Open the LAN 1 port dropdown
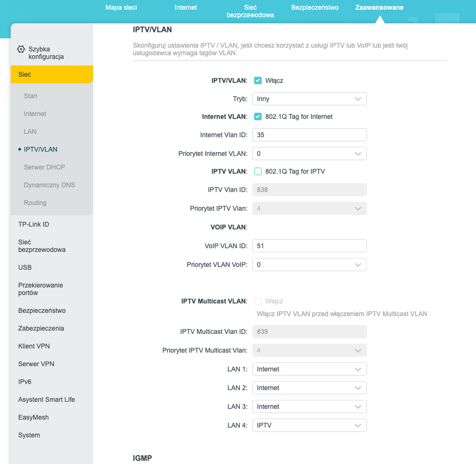 pyautogui.click(x=309, y=369)
